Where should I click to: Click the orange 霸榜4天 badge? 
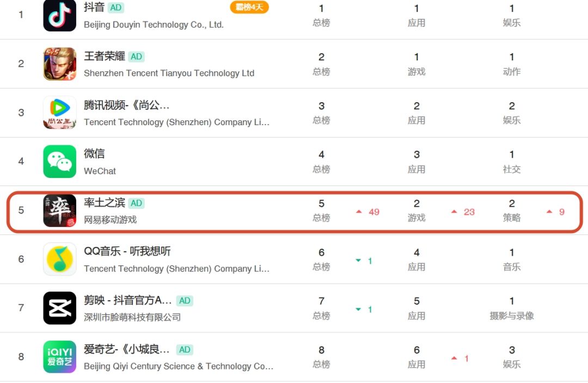click(x=249, y=7)
